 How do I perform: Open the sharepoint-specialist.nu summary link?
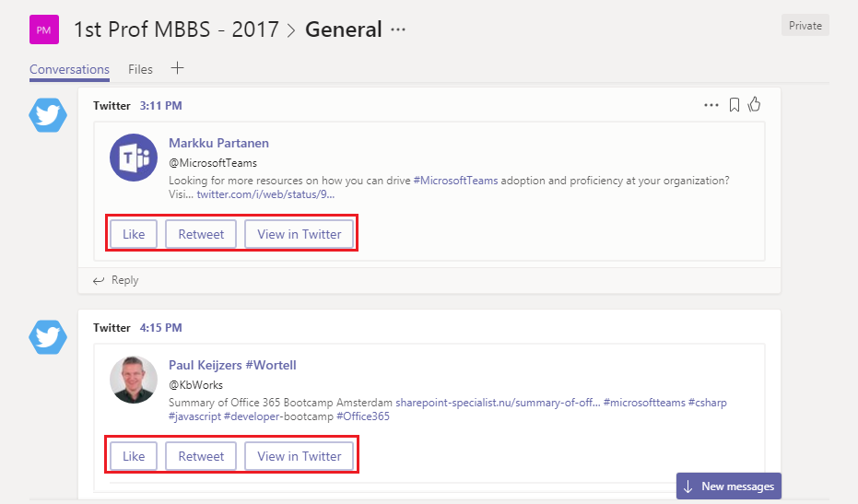tap(498, 403)
